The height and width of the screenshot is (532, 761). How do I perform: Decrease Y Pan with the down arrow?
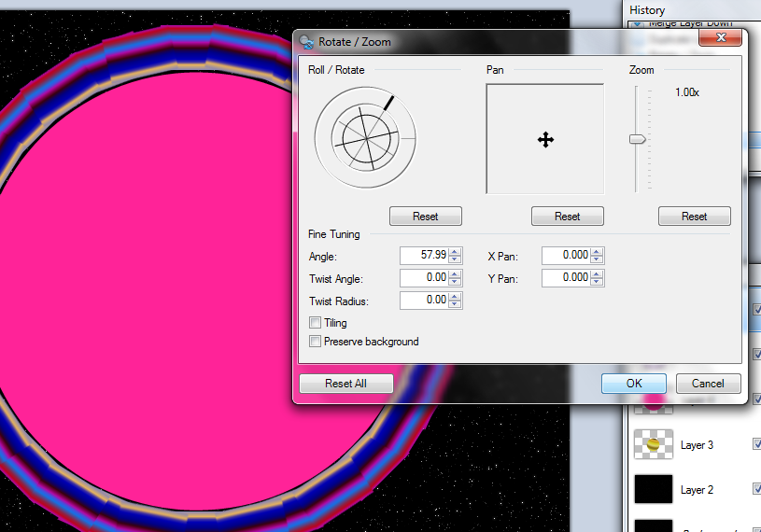tap(597, 281)
